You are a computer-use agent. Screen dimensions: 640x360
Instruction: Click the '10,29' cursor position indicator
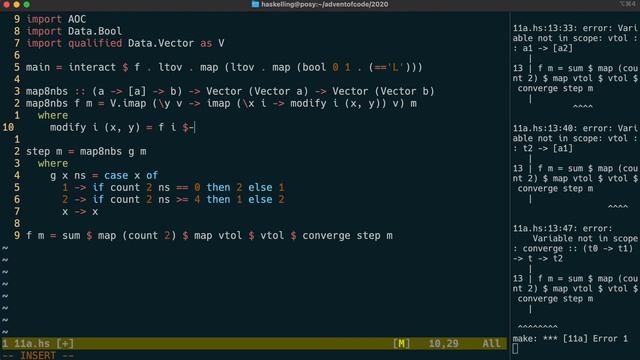(443, 344)
